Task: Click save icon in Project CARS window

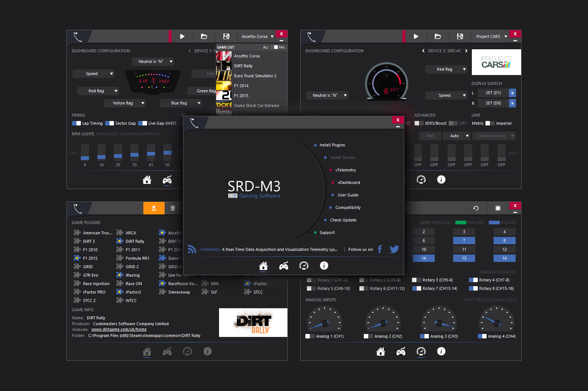Action: pos(460,36)
